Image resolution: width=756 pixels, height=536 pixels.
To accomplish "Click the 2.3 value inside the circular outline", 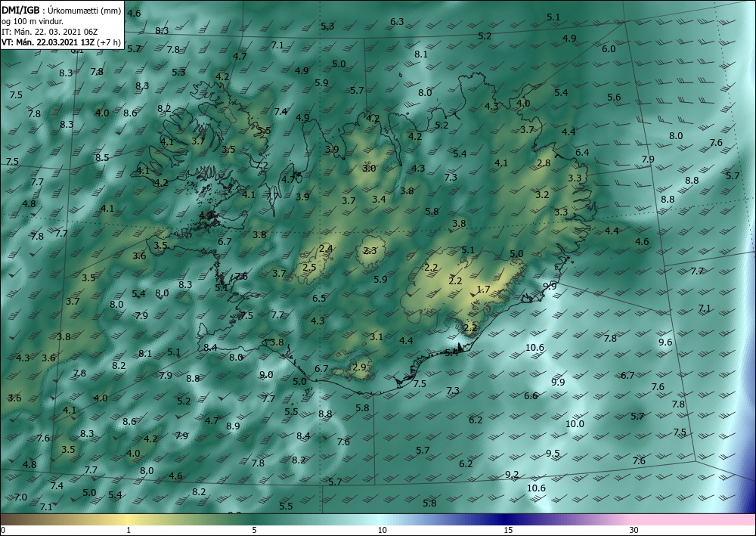I will tap(370, 251).
